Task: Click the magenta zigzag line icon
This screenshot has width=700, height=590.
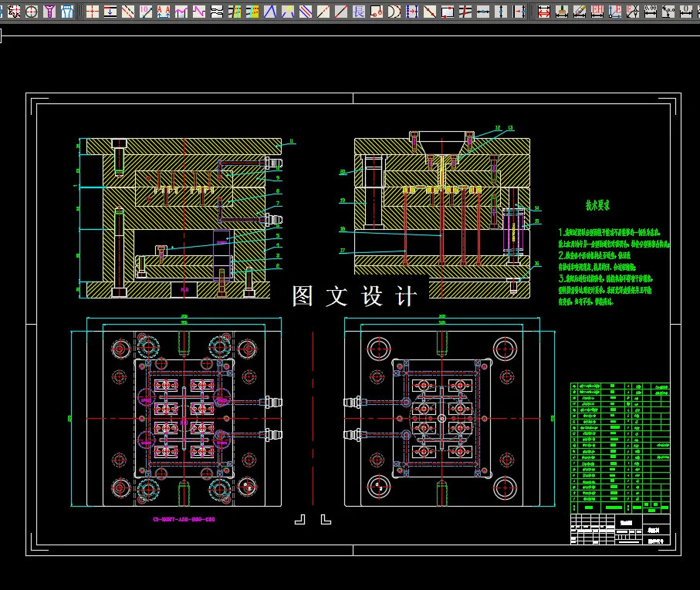Action: point(198,11)
